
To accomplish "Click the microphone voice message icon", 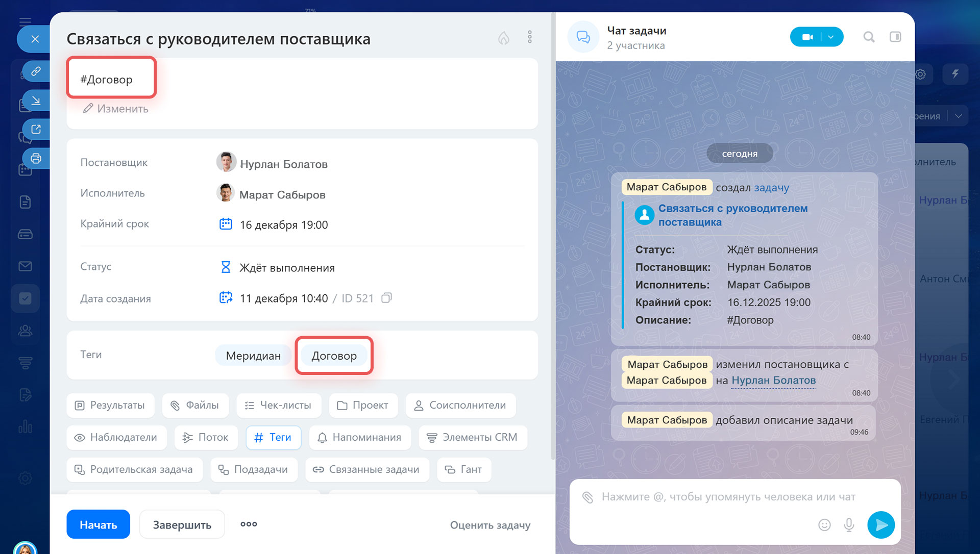I will click(848, 524).
